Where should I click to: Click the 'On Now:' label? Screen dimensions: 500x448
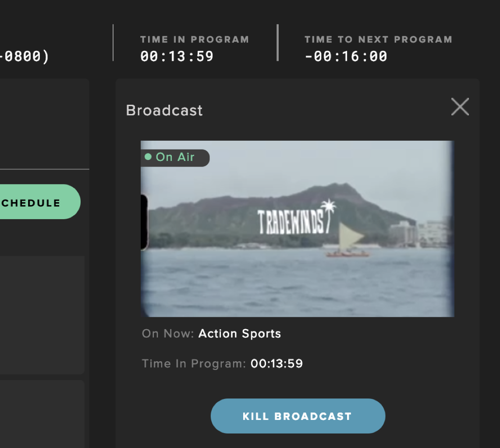click(x=168, y=334)
